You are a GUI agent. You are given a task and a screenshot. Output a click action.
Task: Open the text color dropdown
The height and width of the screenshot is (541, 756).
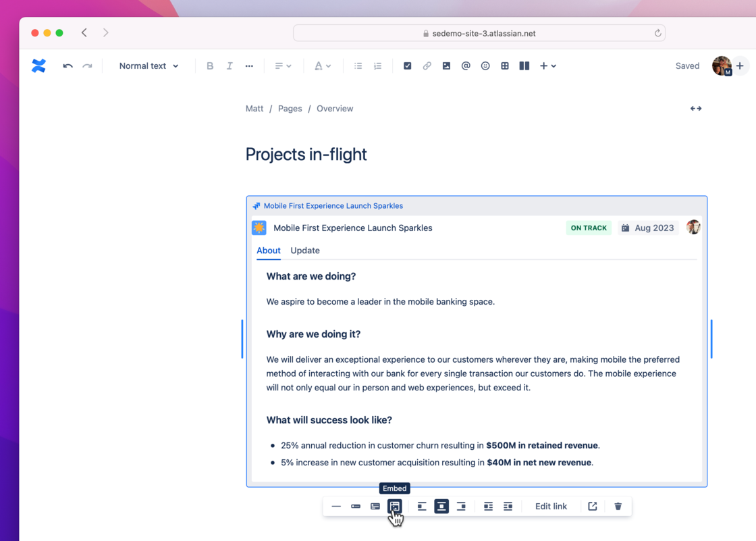pos(323,66)
